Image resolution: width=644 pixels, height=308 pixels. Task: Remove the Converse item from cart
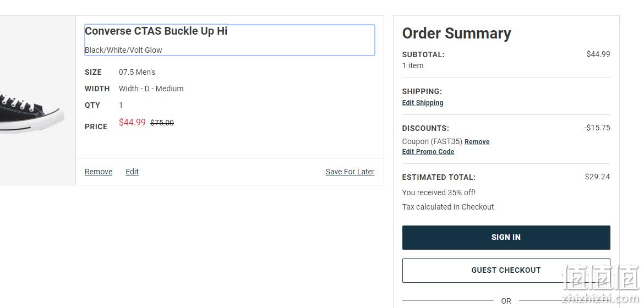click(x=99, y=172)
